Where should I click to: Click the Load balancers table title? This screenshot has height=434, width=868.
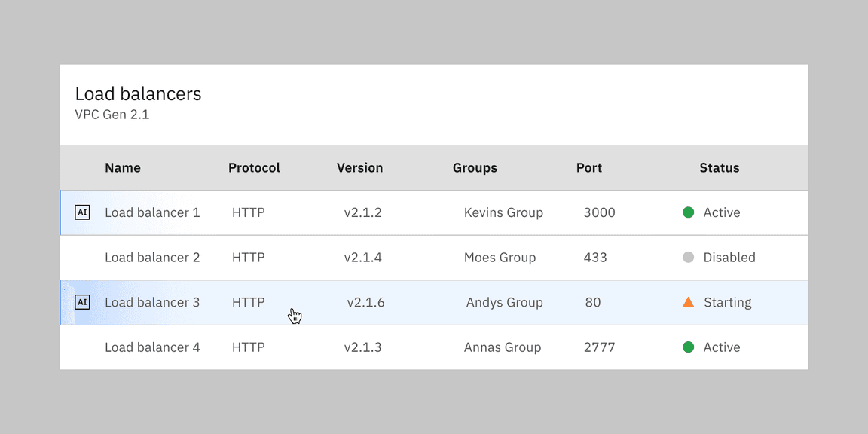[138, 94]
